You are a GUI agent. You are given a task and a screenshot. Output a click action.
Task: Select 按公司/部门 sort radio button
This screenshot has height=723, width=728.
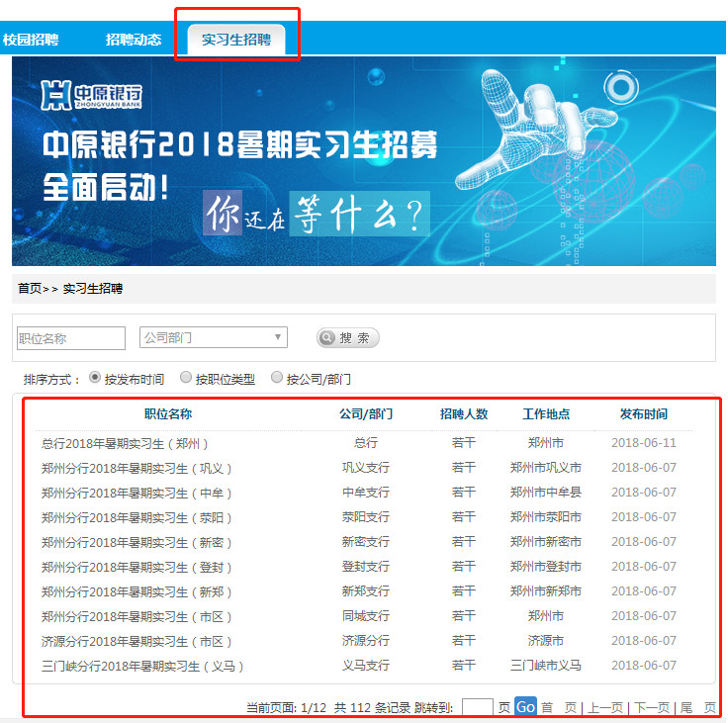[277, 378]
